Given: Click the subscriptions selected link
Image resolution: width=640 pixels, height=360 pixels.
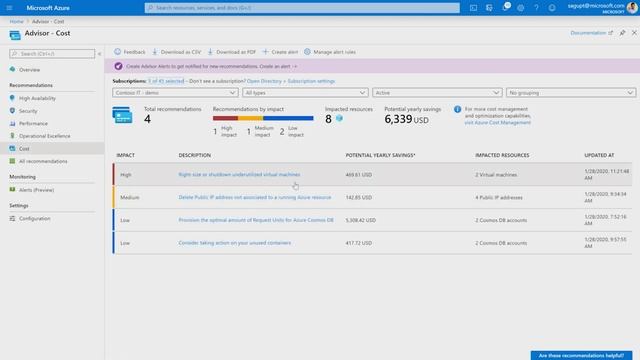Looking at the screenshot, I should point(166,81).
